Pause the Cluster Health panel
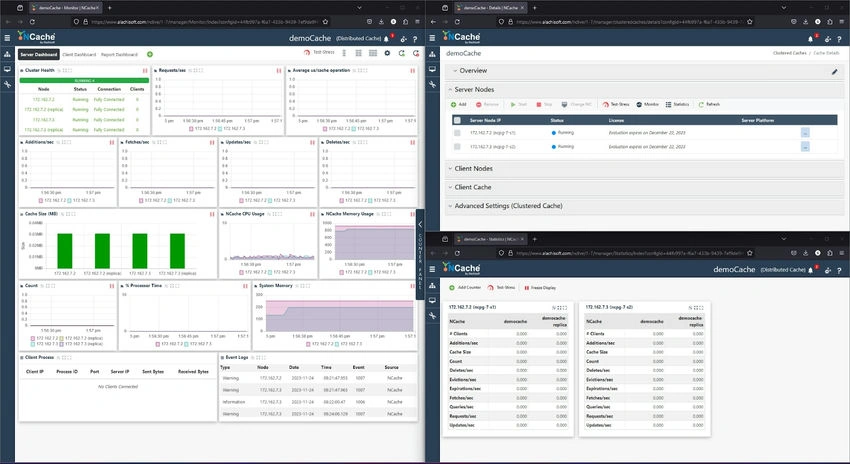The height and width of the screenshot is (464, 850). 145,70
